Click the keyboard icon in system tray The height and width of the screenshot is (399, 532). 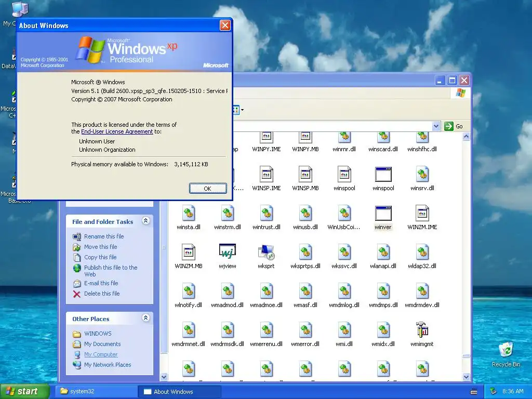(x=474, y=392)
